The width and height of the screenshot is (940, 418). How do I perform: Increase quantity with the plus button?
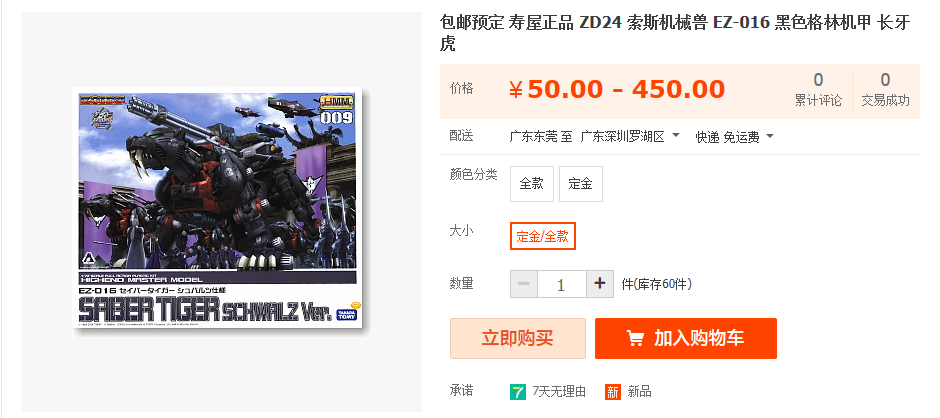click(599, 284)
